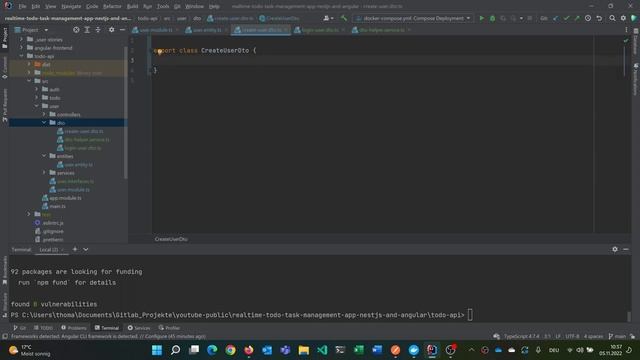Screen dimensions: 640x360
Task: Collapse all in Project panel
Action: (x=98, y=30)
